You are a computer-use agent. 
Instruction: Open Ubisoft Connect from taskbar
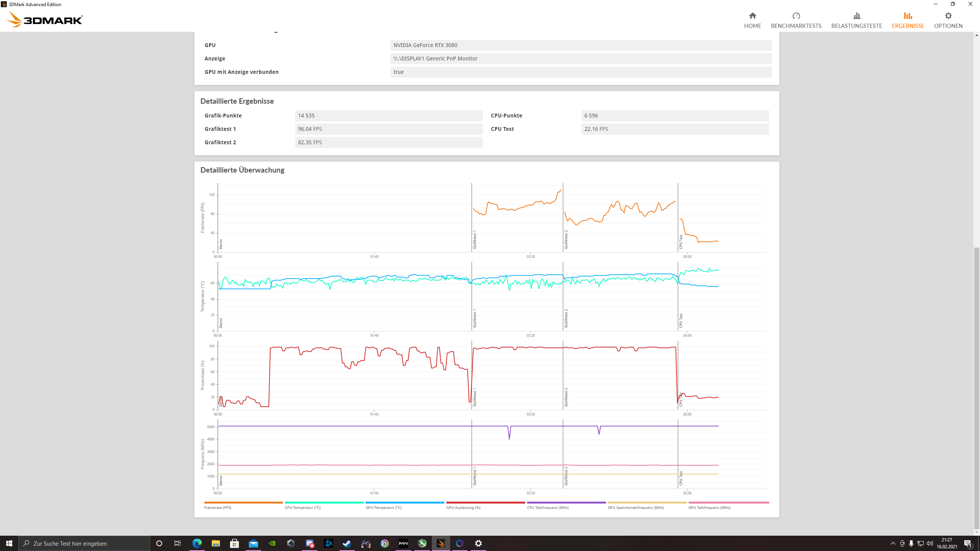(384, 543)
